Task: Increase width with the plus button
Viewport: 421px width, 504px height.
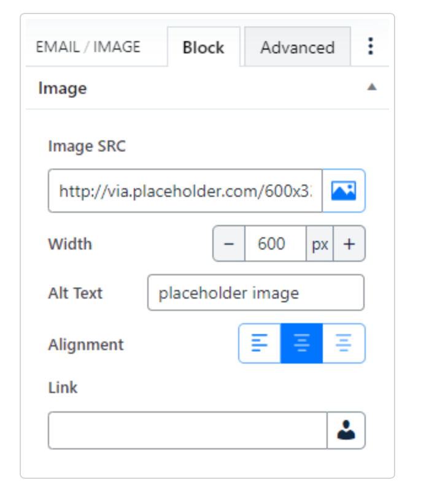Action: pyautogui.click(x=349, y=244)
